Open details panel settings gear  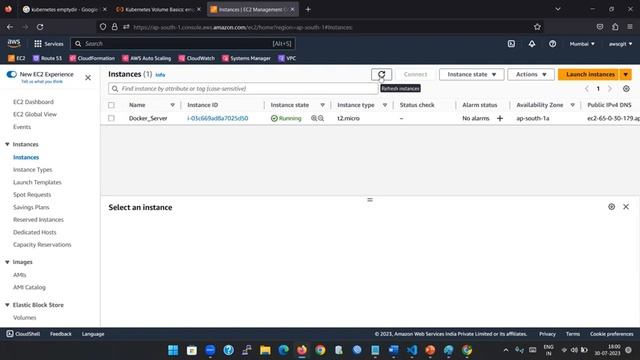click(611, 207)
